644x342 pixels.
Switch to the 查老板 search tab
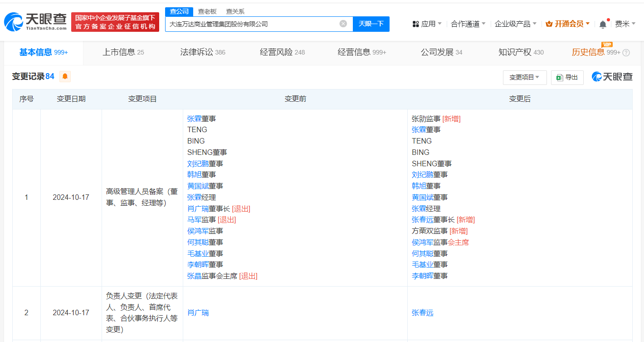[207, 11]
